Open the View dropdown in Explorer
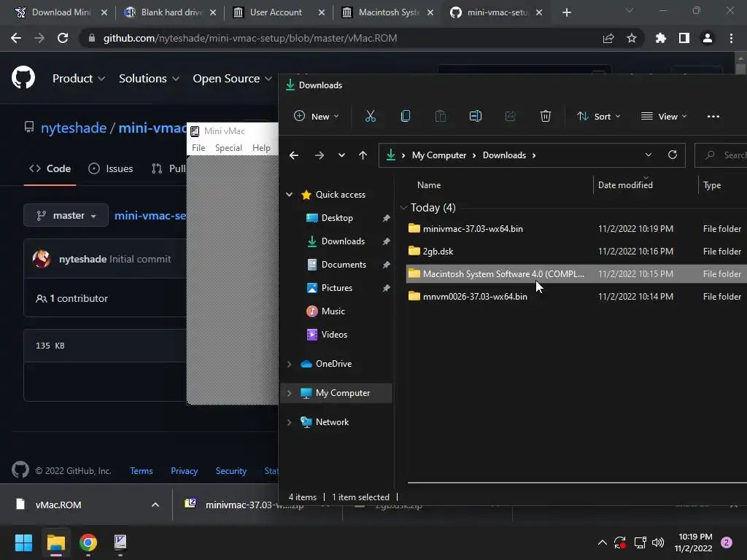The height and width of the screenshot is (560, 747). point(664,116)
